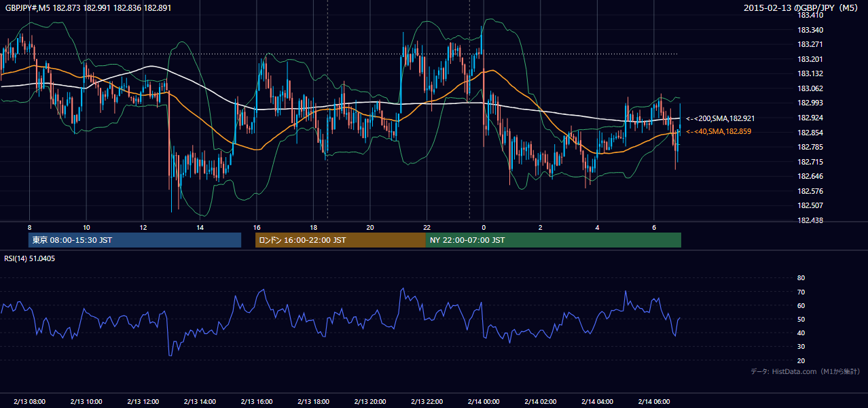Screen dimensions: 868x408
Task: Click the hour 14 tick label under the chart
Action: pyautogui.click(x=200, y=227)
